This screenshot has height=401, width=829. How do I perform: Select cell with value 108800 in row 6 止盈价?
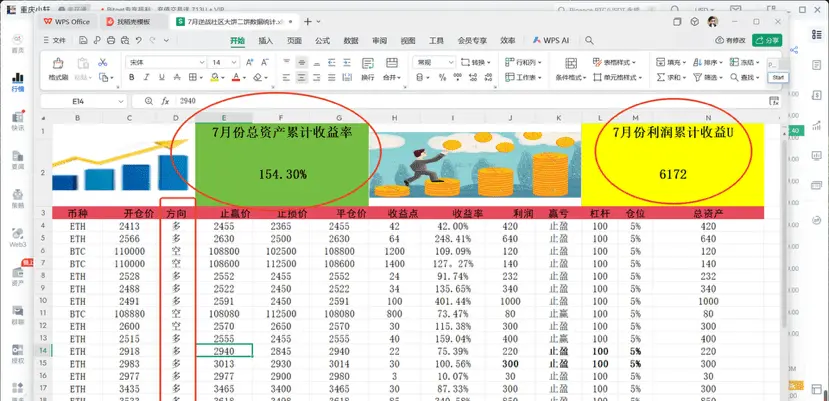pyautogui.click(x=224, y=251)
